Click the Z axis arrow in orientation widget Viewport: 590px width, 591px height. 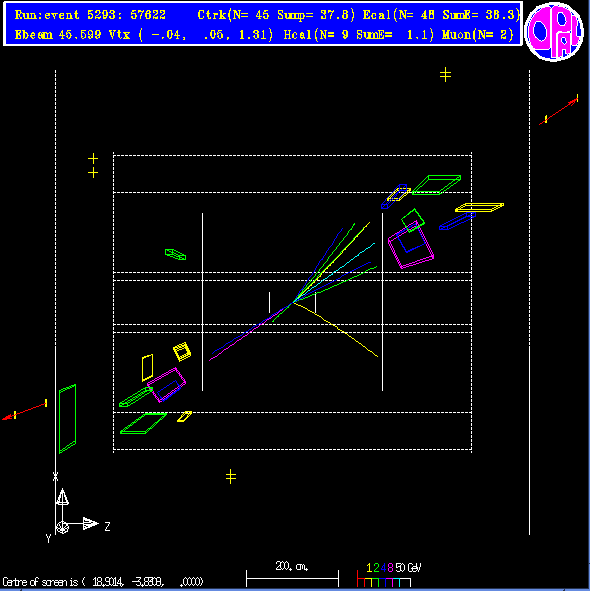(90, 523)
